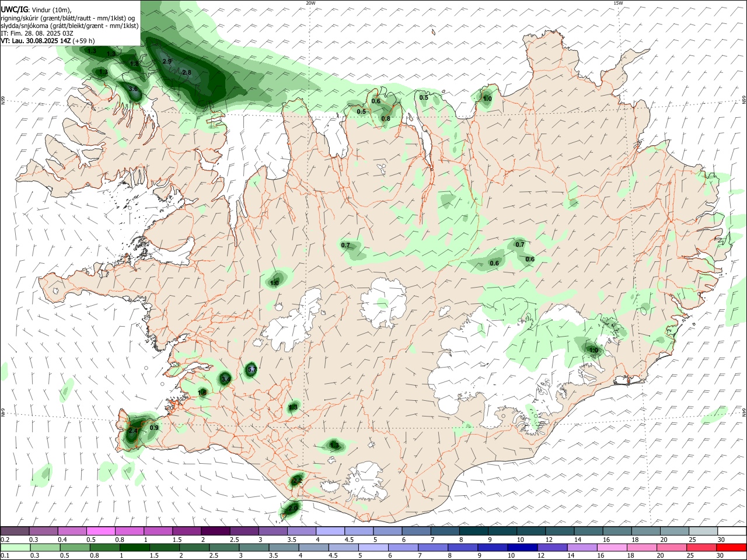Screen dimensions: 747x560
Task: Click the 0.2 label in the top legend row
Action: (5, 540)
